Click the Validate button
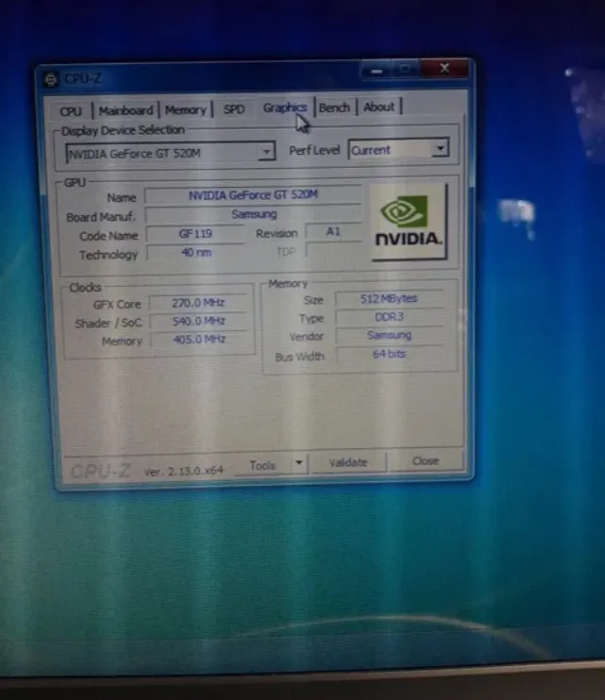 (x=348, y=462)
